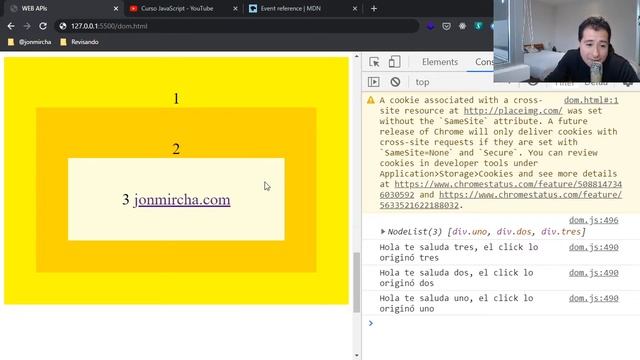Close the Event reference MDN tab
This screenshot has width=640, height=360.
[355, 9]
